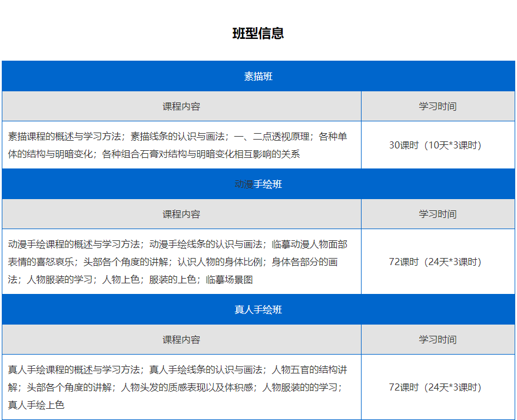Viewport: 517px width, 420px height.
Task: Click the 学习时间 header under 动漫手绘班
Action: coord(438,214)
